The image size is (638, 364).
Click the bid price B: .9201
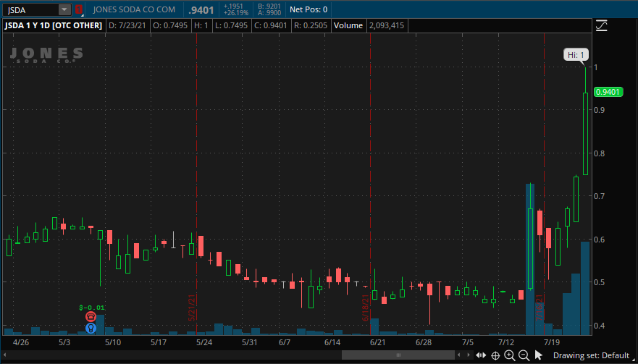tap(269, 6)
